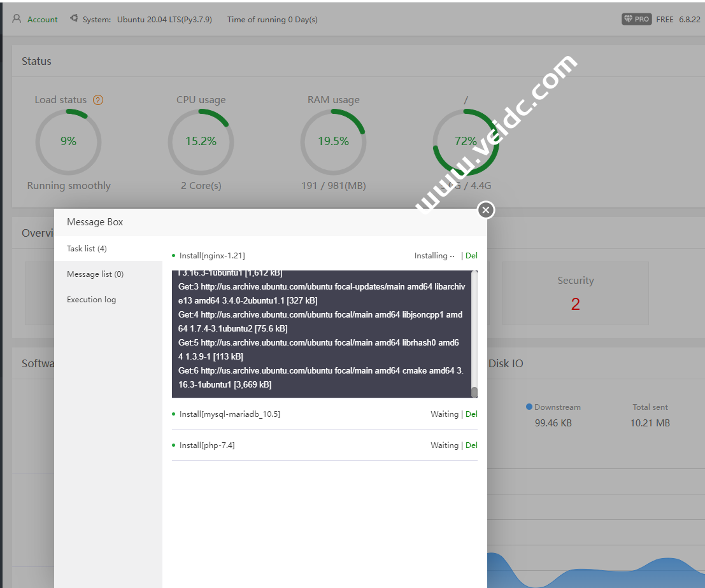Open the Execution log tab
705x588 pixels.
click(x=91, y=299)
